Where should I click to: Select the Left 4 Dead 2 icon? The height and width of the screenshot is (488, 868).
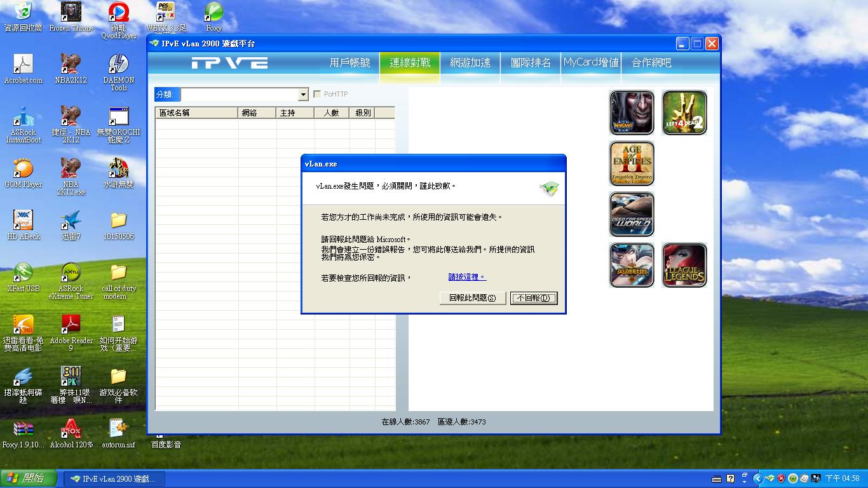684,112
